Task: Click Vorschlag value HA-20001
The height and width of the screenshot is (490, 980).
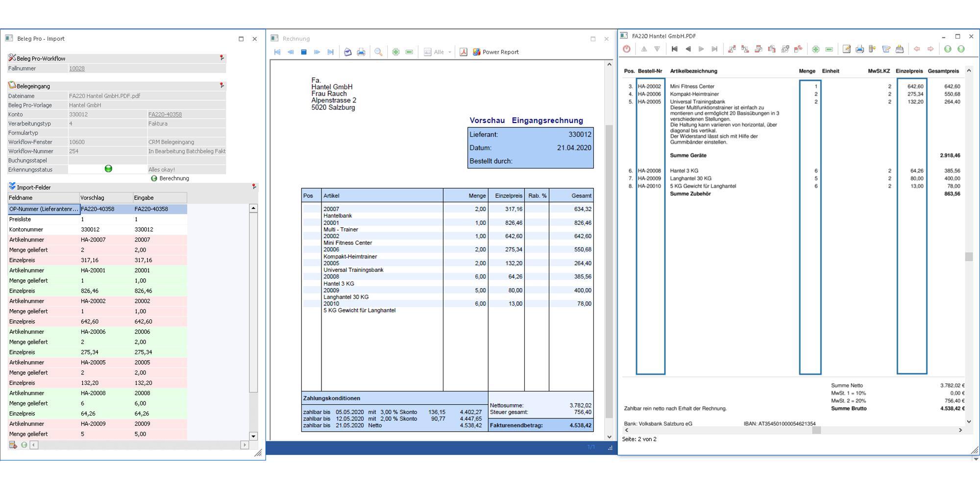Action: click(x=106, y=270)
